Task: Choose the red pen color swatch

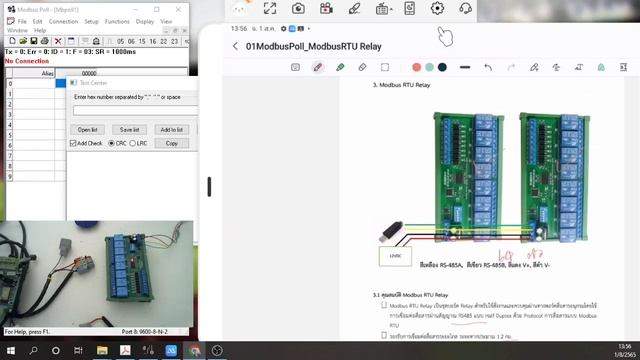Action: tap(416, 67)
